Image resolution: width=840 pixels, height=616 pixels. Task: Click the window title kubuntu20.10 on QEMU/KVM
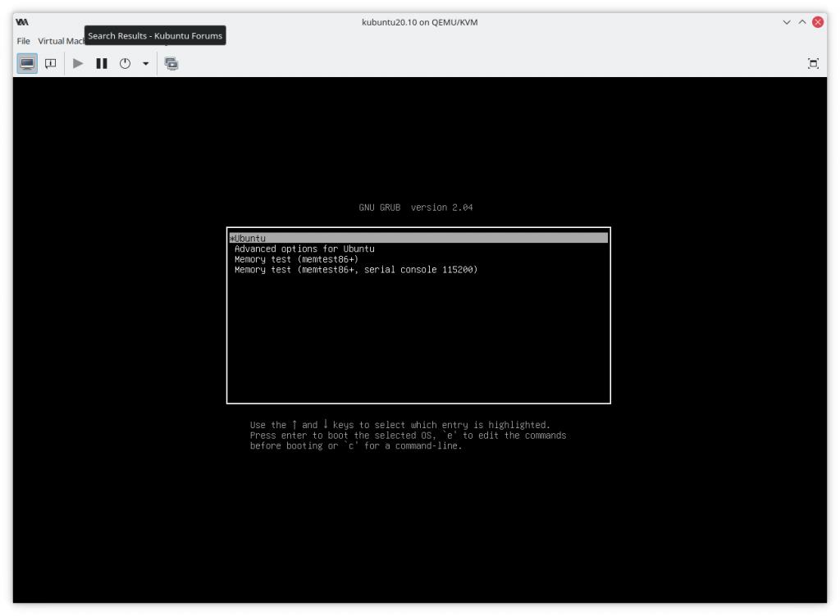[419, 21]
